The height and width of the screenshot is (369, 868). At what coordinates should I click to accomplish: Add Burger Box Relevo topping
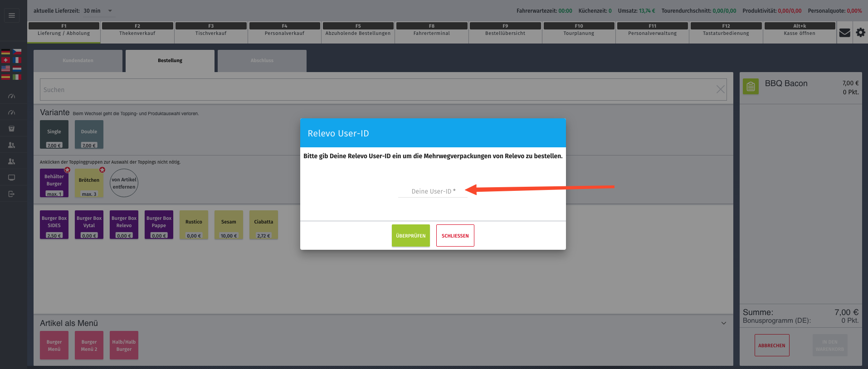[124, 225]
